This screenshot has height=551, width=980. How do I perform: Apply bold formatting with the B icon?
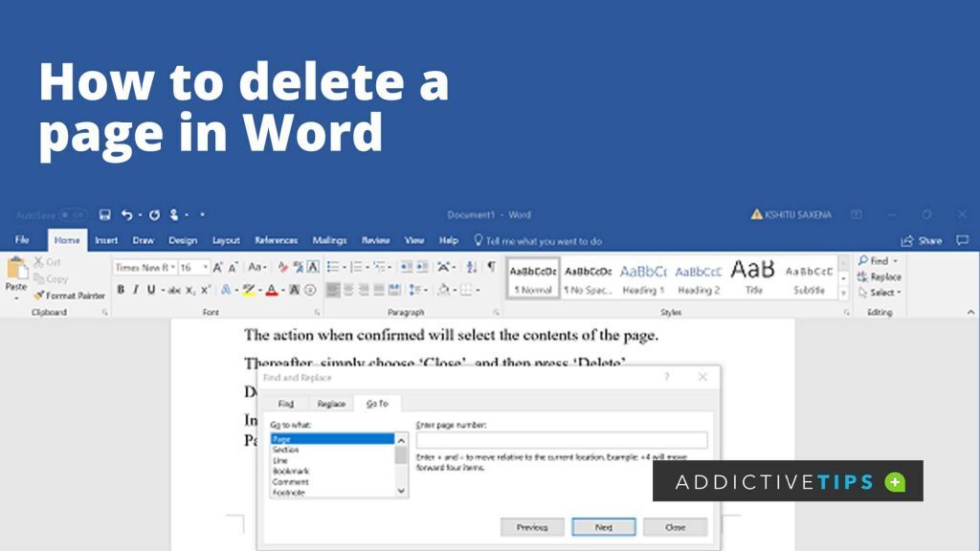pyautogui.click(x=121, y=289)
